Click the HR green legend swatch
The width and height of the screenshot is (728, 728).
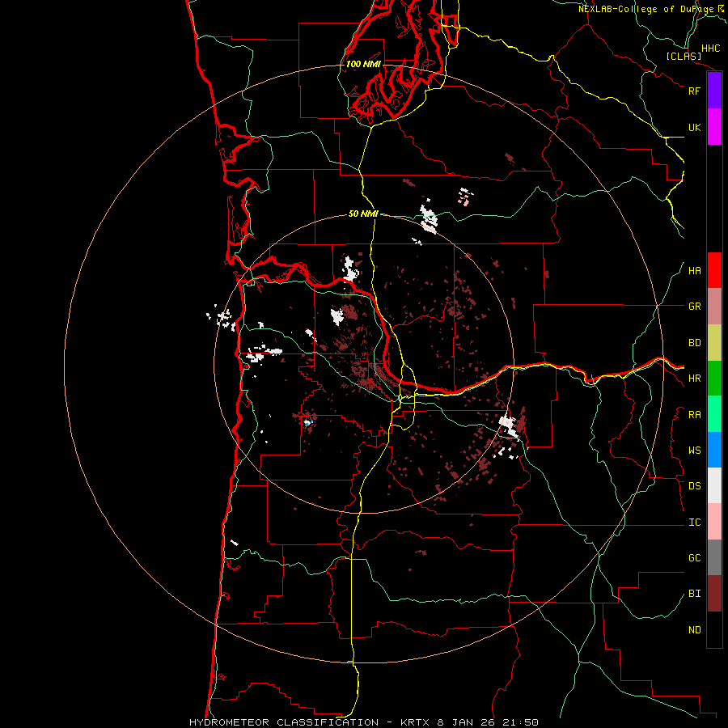714,379
